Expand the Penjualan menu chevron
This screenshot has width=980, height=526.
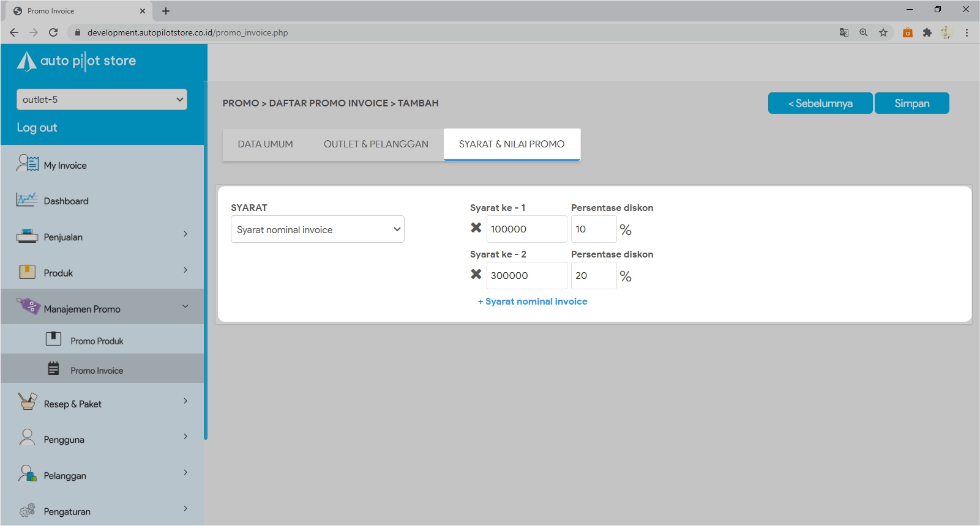click(185, 234)
